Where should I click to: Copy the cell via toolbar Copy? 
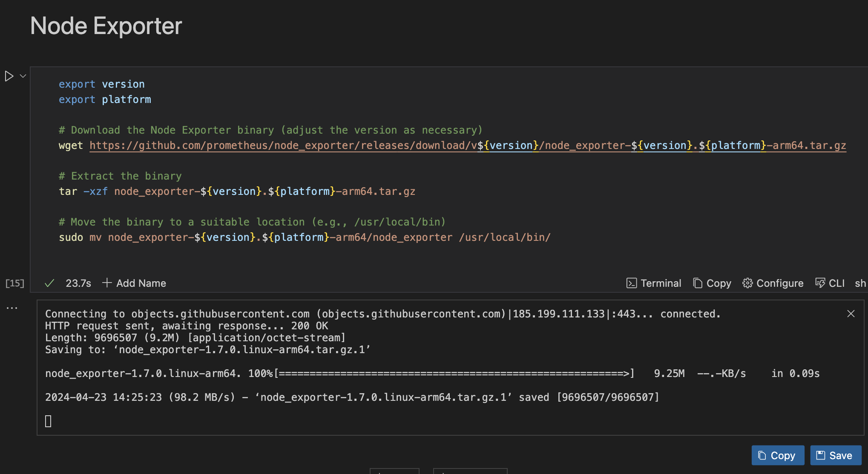[712, 283]
